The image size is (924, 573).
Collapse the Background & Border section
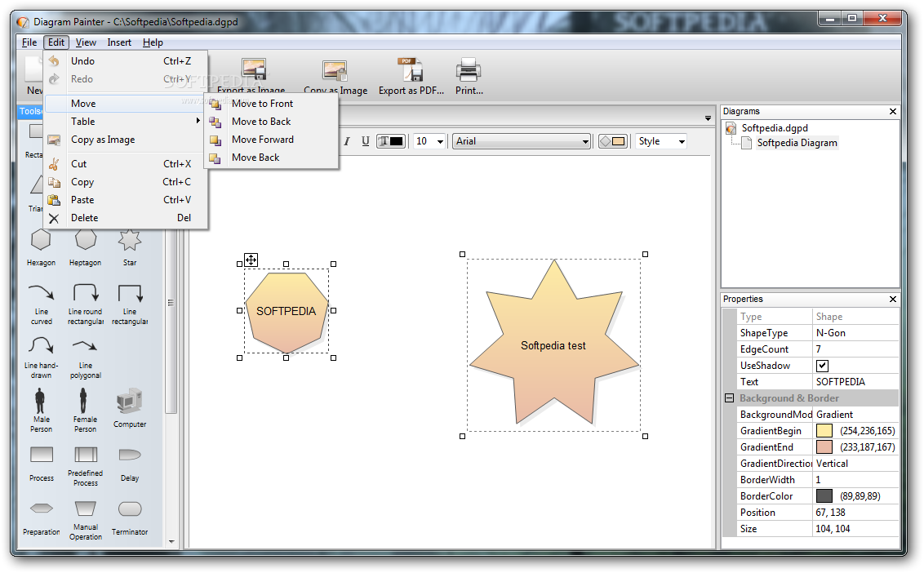(x=729, y=398)
